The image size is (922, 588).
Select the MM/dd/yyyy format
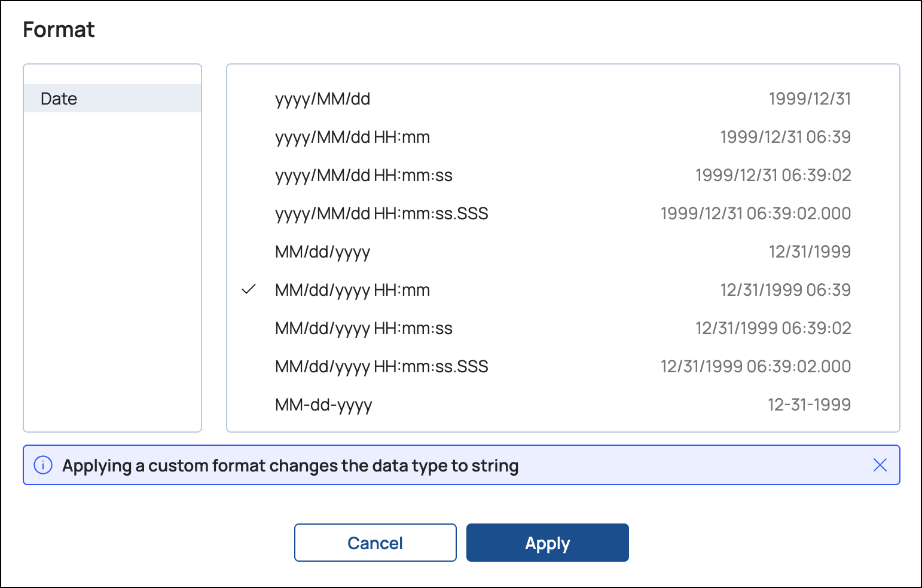pyautogui.click(x=323, y=252)
